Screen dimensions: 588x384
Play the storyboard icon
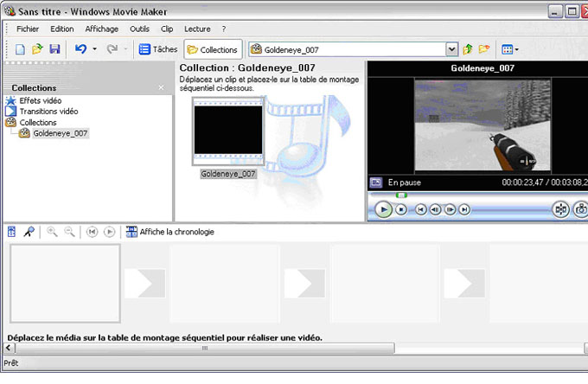[109, 232]
